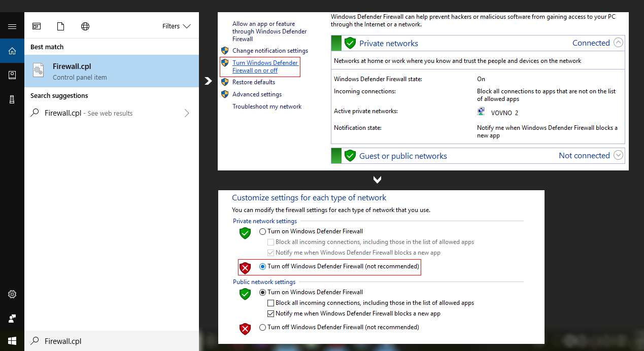Click the shield icon beside Restore defaults

pyautogui.click(x=225, y=82)
